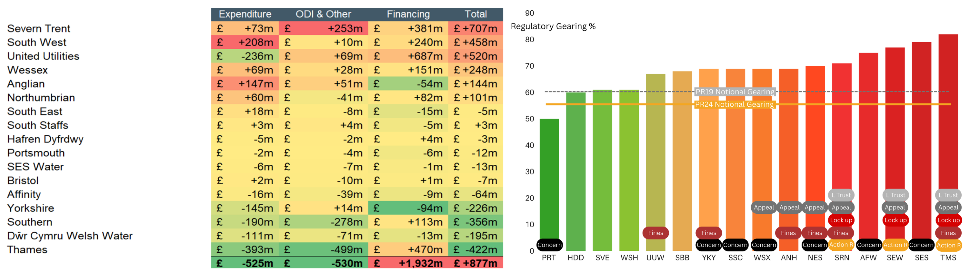Click the Fines badge on UUW bar
Viewport: 980px width, 272px height.
pyautogui.click(x=655, y=233)
